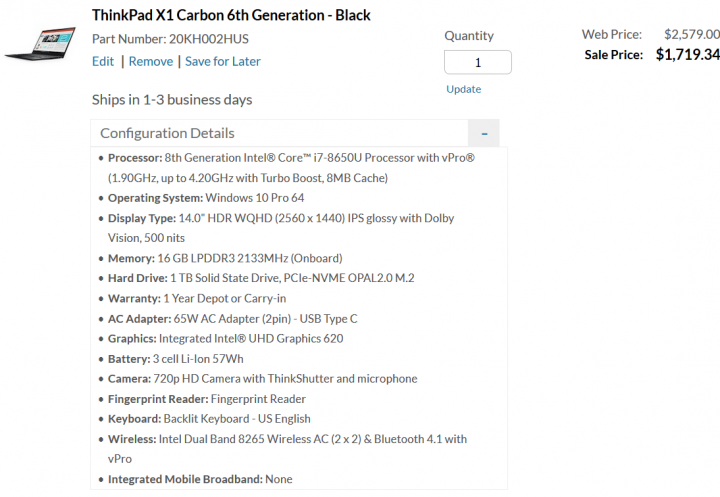Click the Display Type specification entry
Image resolution: width=720 pixels, height=497 pixels.
[x=281, y=228]
